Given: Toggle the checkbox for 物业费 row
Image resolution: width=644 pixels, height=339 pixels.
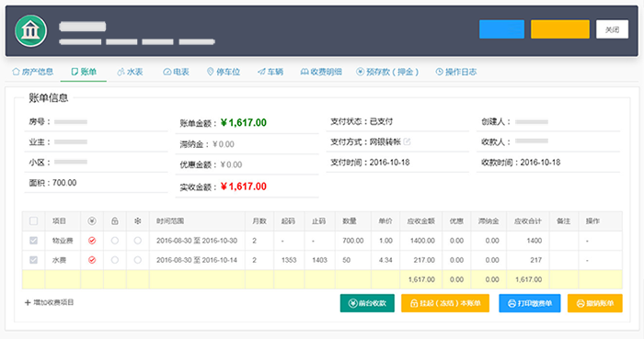Looking at the screenshot, I should point(33,241).
